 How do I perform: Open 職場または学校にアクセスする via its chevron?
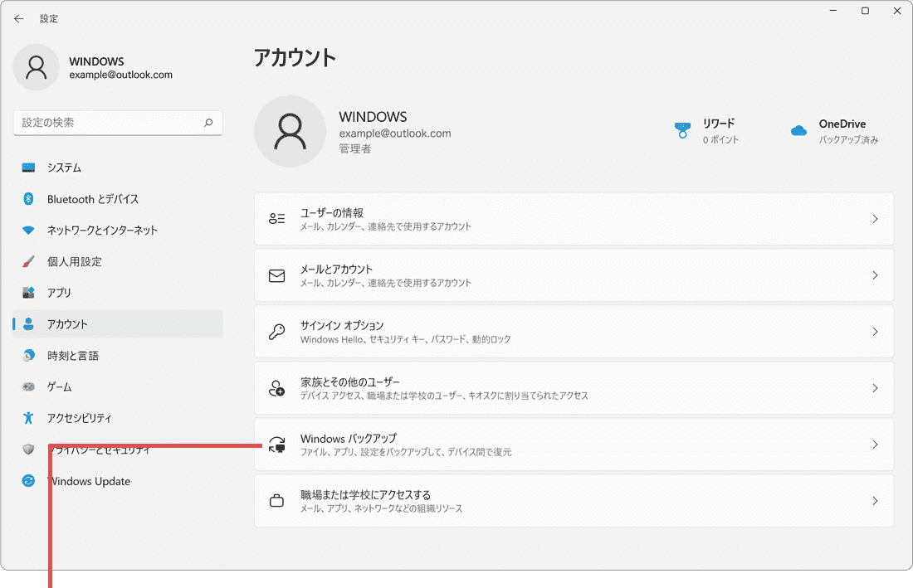coord(875,500)
